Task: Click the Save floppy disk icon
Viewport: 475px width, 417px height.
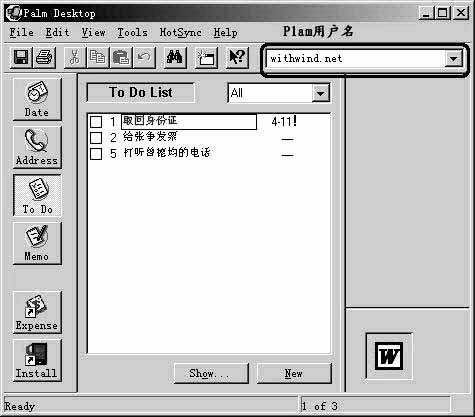Action: click(x=21, y=58)
